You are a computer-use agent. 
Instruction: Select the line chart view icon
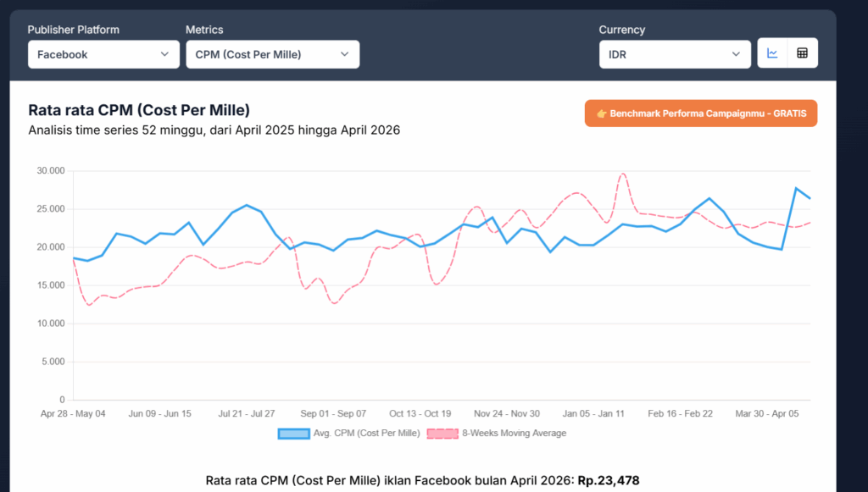pos(772,53)
